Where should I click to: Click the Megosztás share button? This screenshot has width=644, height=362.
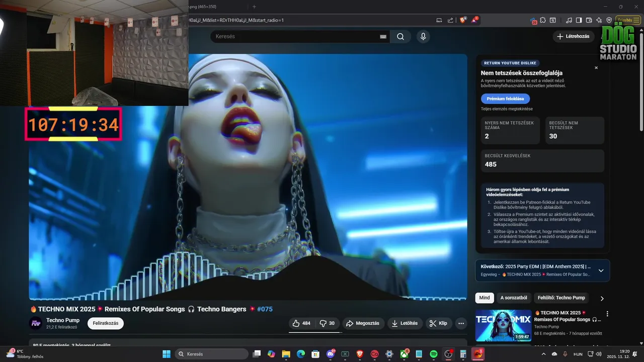click(364, 323)
